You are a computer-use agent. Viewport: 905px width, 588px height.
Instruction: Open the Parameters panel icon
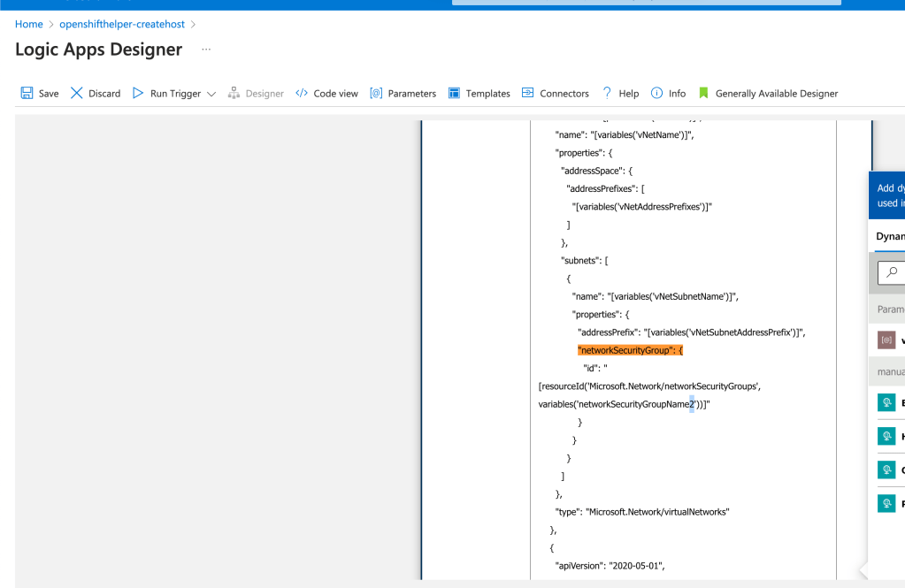pos(376,93)
